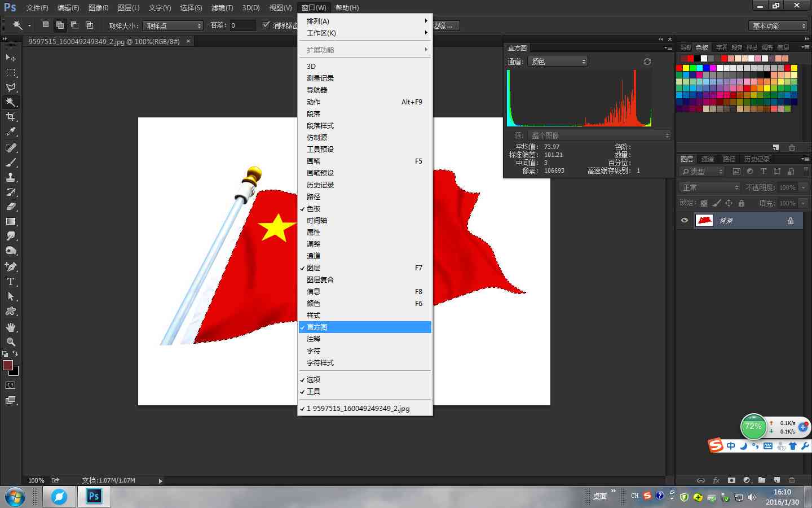This screenshot has height=508, width=812.
Task: Toggle the checked 色板 panel entry
Action: [x=365, y=209]
